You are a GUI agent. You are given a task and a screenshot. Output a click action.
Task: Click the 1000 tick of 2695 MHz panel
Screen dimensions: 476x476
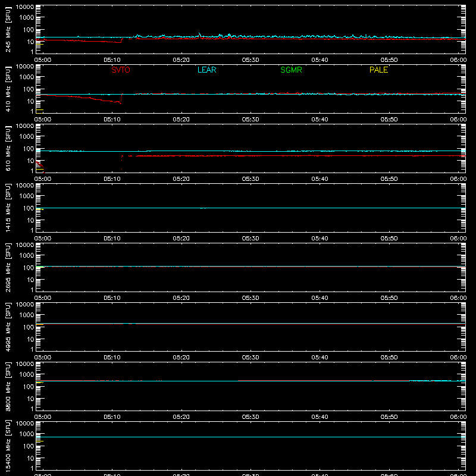pos(27,255)
